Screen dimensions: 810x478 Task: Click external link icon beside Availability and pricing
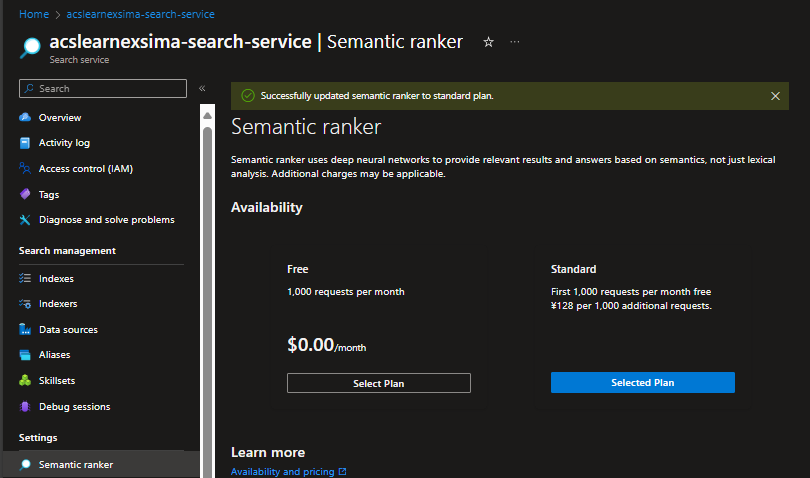click(x=342, y=471)
